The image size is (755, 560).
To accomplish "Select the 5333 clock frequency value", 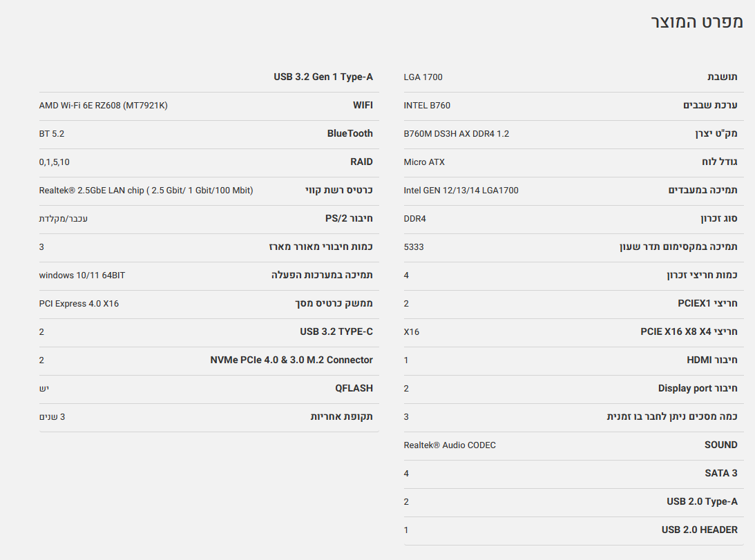I will pyautogui.click(x=414, y=247).
